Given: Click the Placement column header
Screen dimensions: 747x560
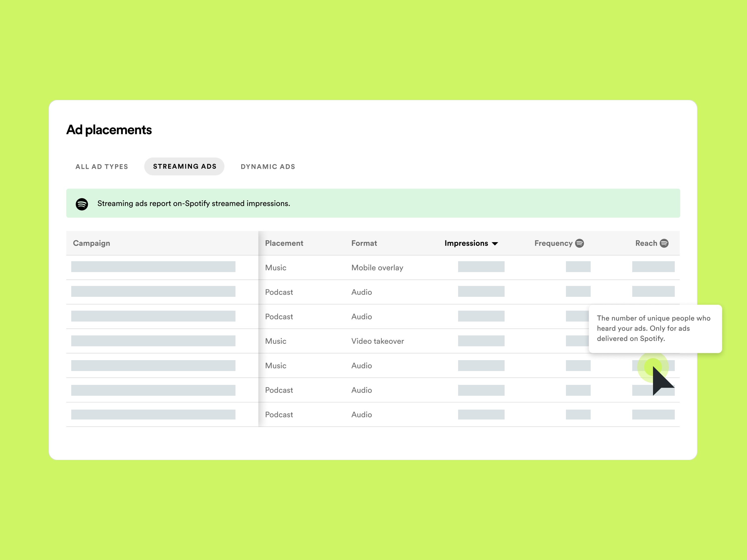Looking at the screenshot, I should pyautogui.click(x=284, y=243).
